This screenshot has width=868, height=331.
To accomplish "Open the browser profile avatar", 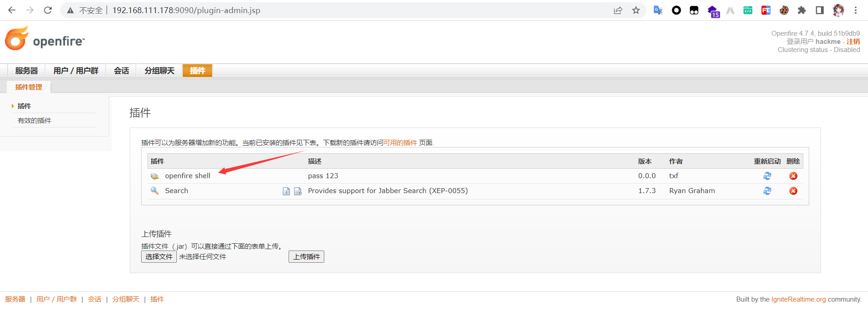I will pos(838,10).
